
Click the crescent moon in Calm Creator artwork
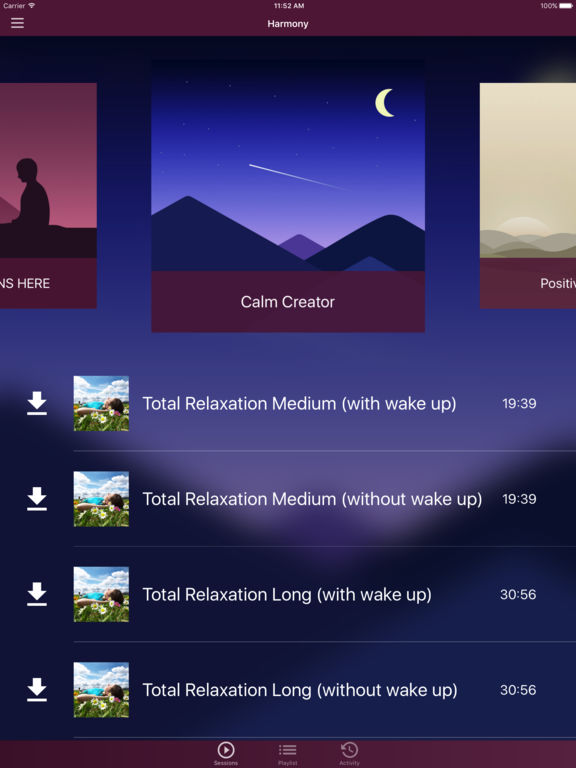tap(384, 103)
